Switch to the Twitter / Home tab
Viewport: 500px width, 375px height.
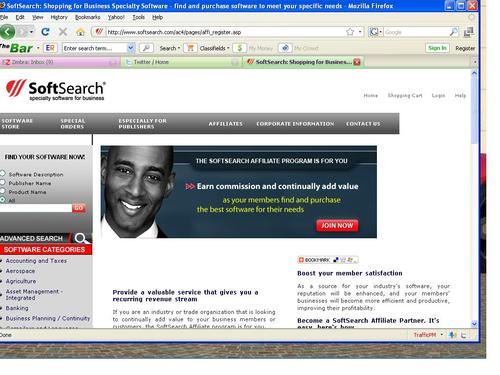tap(182, 62)
